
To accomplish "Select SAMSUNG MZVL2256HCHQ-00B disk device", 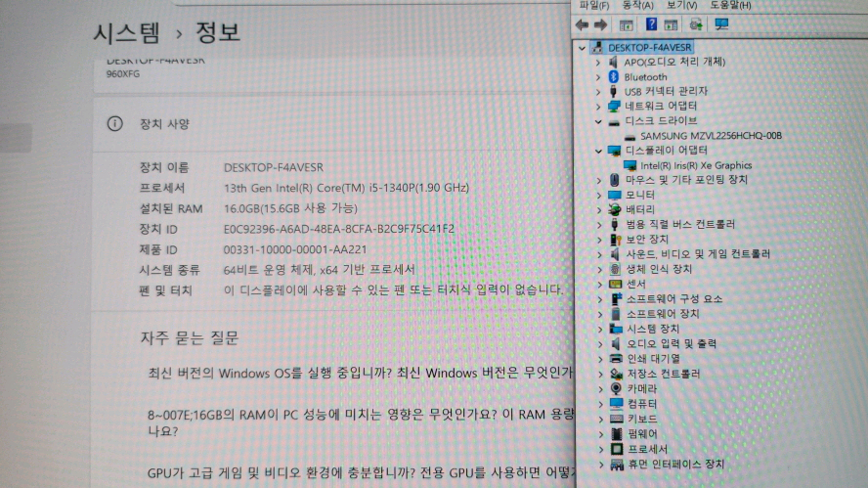I will coord(711,136).
